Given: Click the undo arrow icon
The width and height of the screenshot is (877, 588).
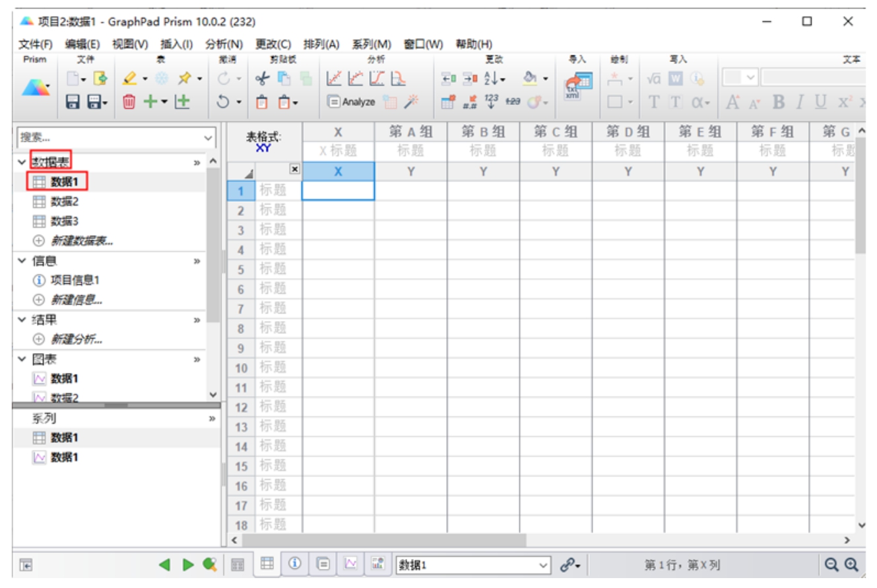Looking at the screenshot, I should pos(224,102).
